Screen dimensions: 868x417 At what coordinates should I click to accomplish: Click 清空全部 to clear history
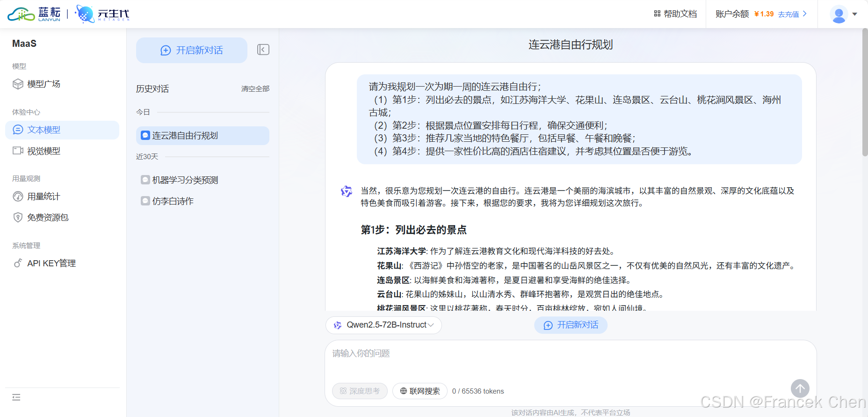pos(255,89)
